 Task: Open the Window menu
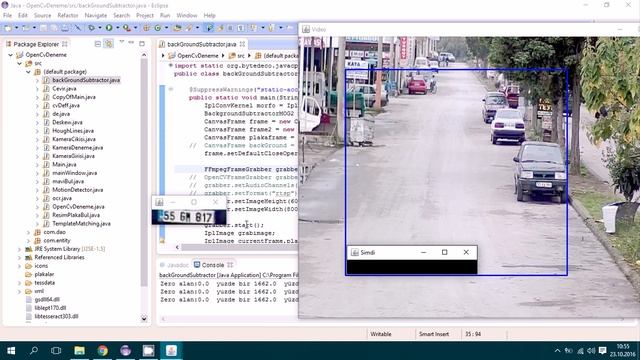click(x=187, y=15)
